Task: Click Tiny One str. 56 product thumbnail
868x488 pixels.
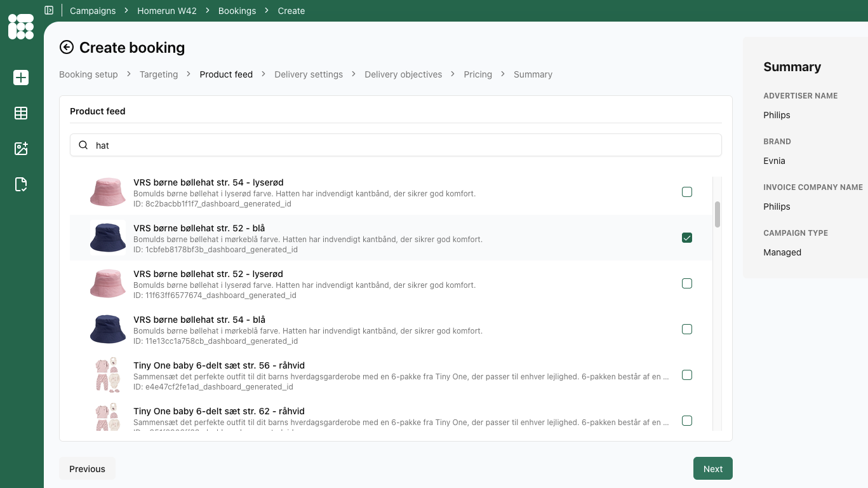Action: pos(108,375)
